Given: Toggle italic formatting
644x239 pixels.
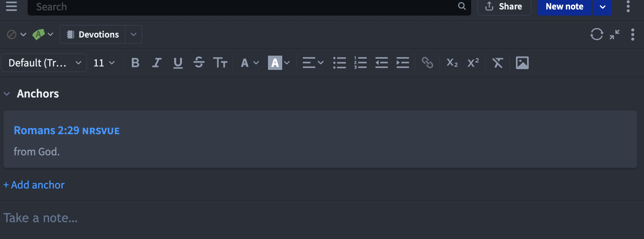Looking at the screenshot, I should tap(156, 63).
